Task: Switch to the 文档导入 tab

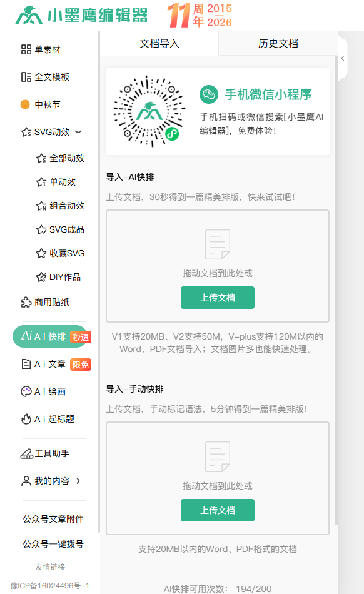Action: 159,44
